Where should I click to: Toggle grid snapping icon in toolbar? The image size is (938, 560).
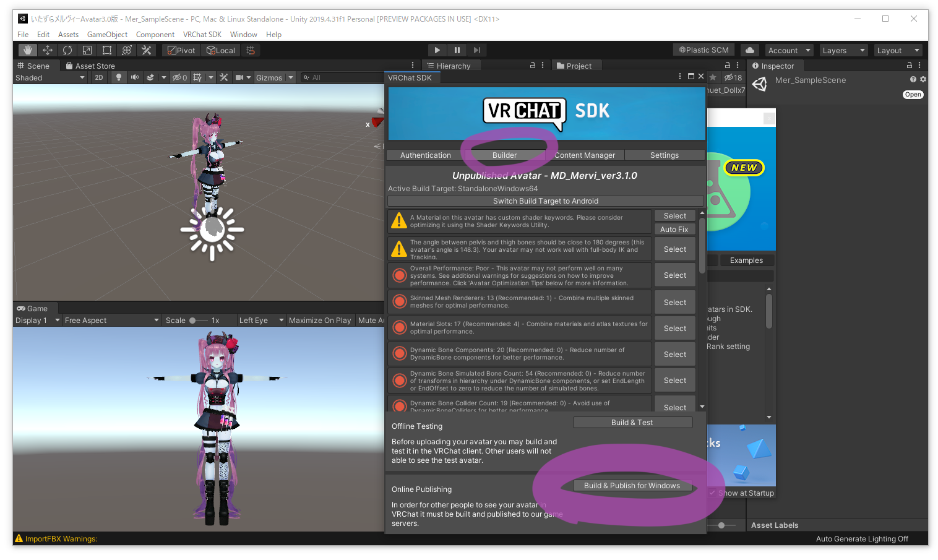(x=251, y=50)
